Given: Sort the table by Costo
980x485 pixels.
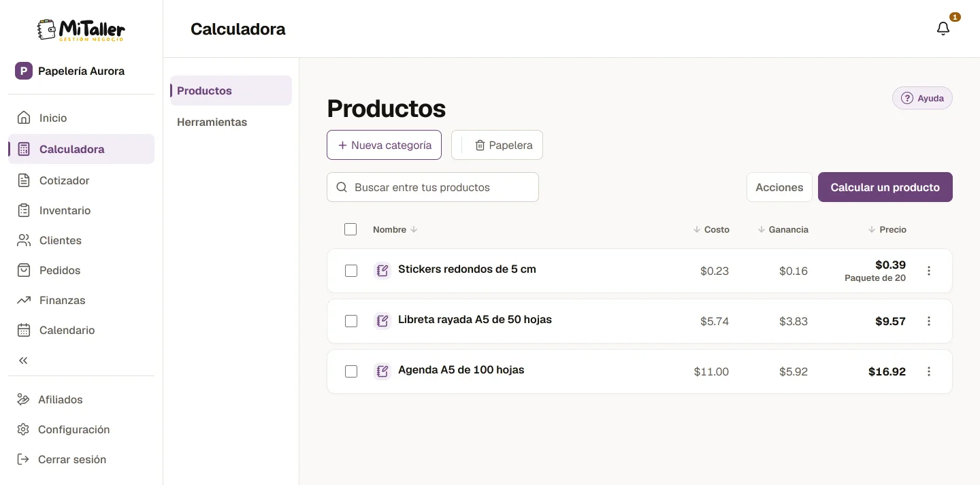Looking at the screenshot, I should pos(711,229).
